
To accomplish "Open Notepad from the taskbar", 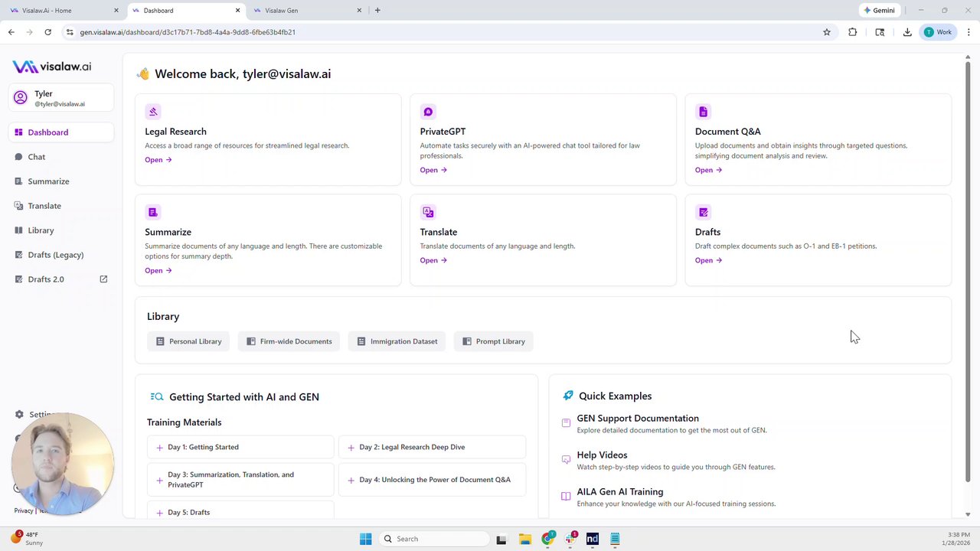I will (615, 539).
